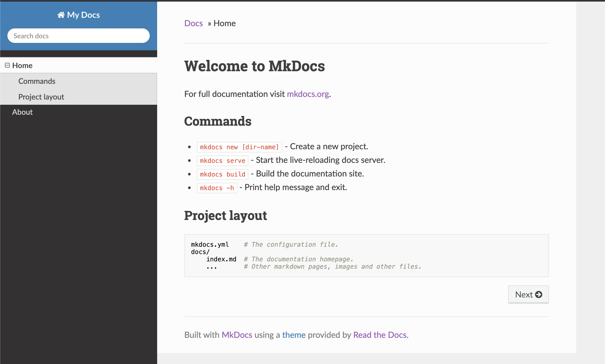
Task: Focus the Search docs input field
Action: [79, 36]
